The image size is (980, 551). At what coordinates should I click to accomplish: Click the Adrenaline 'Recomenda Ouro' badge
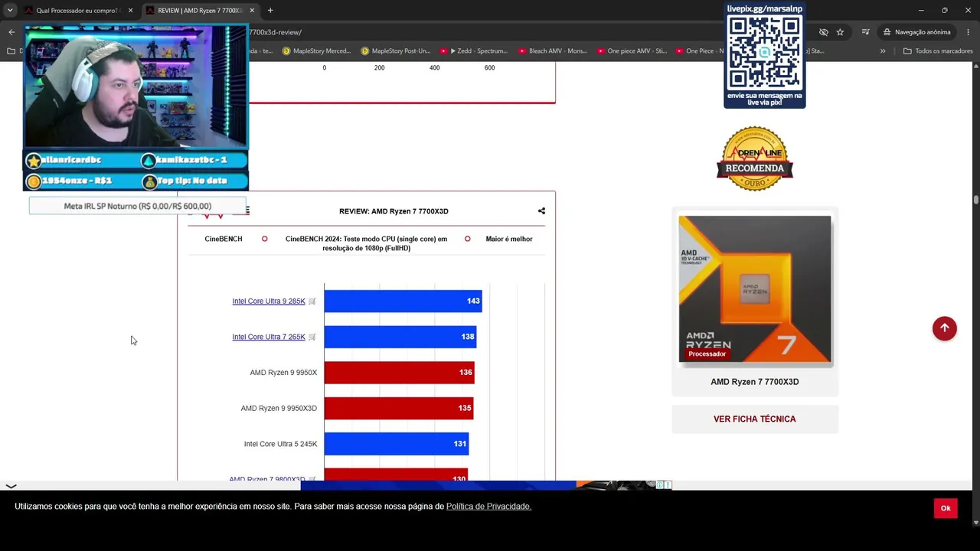(x=755, y=158)
